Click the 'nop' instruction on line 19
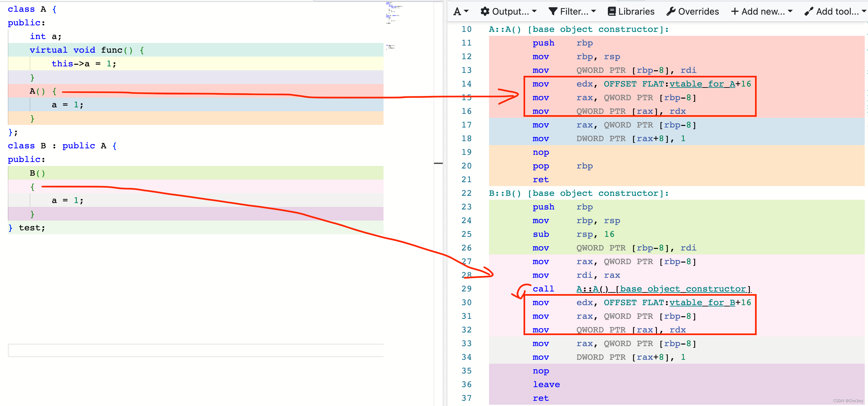The width and height of the screenshot is (868, 406). (541, 152)
